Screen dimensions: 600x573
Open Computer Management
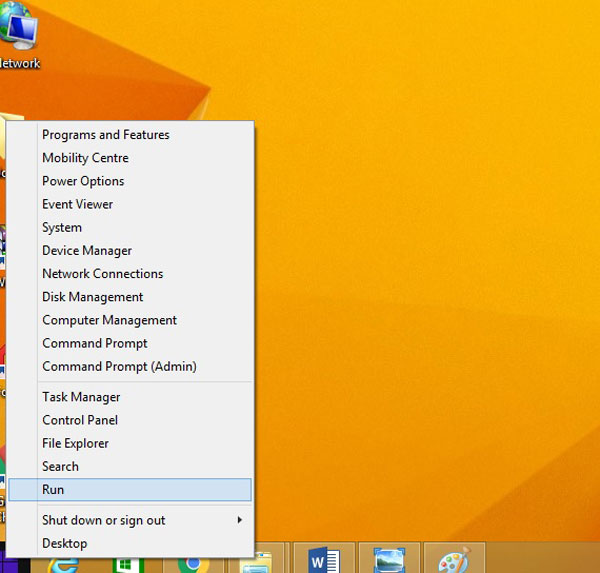point(130,320)
